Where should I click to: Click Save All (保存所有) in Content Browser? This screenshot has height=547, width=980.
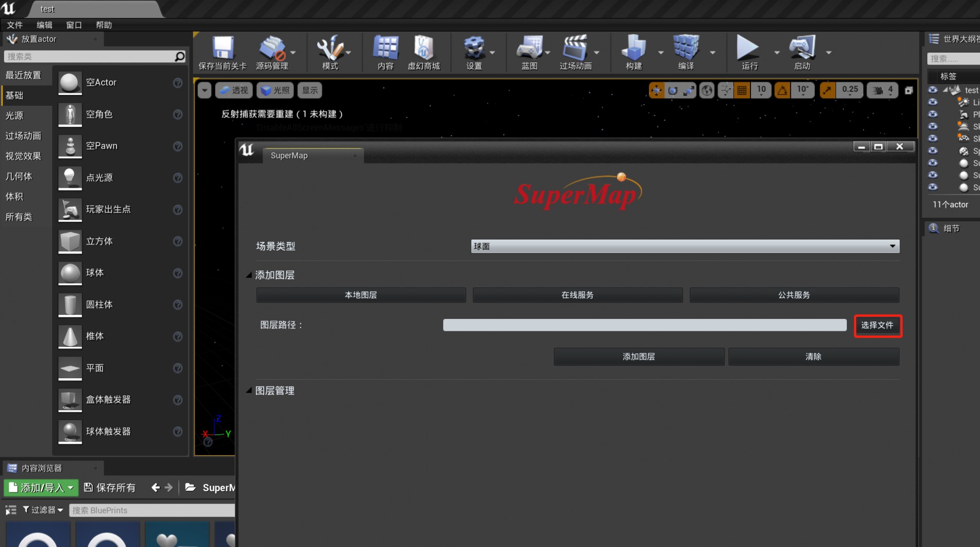(x=110, y=488)
